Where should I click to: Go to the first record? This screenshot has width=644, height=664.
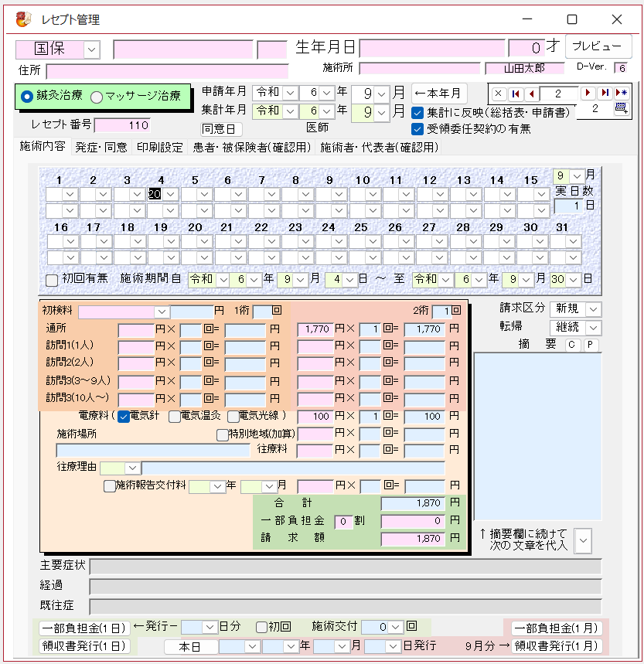[x=516, y=94]
